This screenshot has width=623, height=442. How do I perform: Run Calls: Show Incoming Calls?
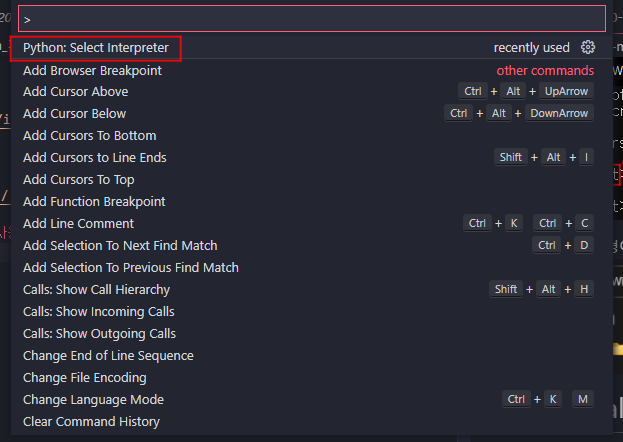98,312
